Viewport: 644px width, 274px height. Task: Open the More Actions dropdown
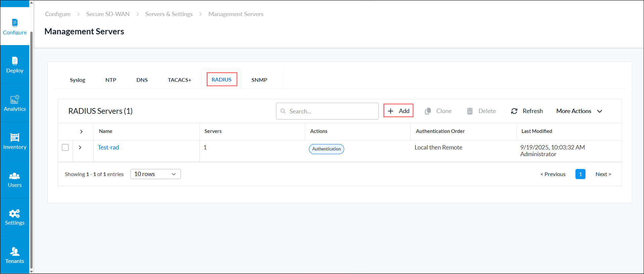click(579, 111)
